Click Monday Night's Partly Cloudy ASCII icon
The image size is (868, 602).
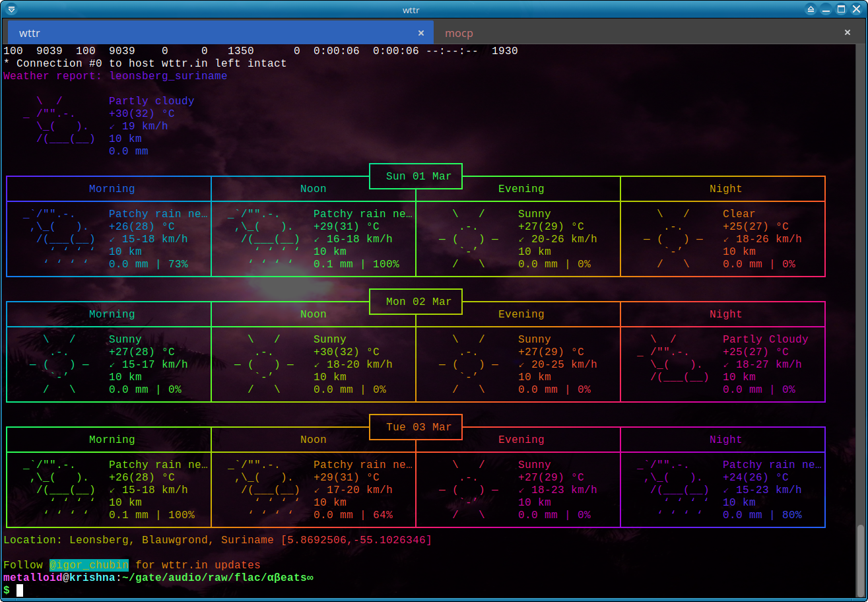[673, 358]
